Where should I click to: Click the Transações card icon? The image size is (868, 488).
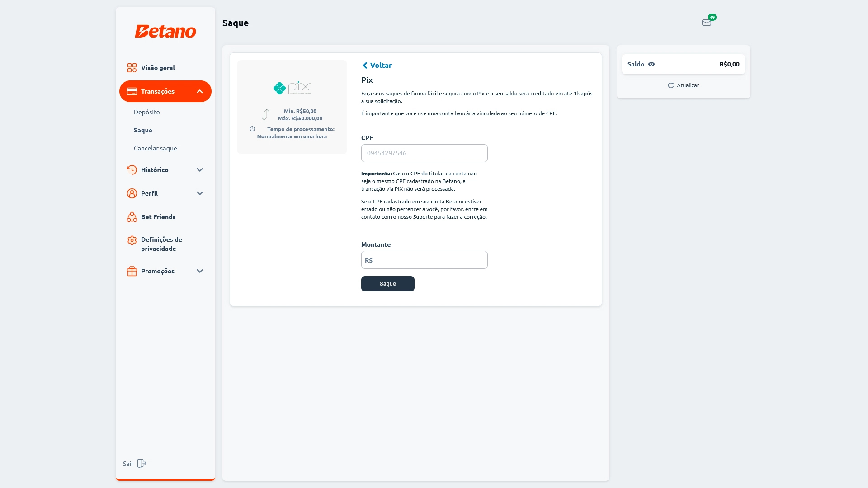point(132,91)
